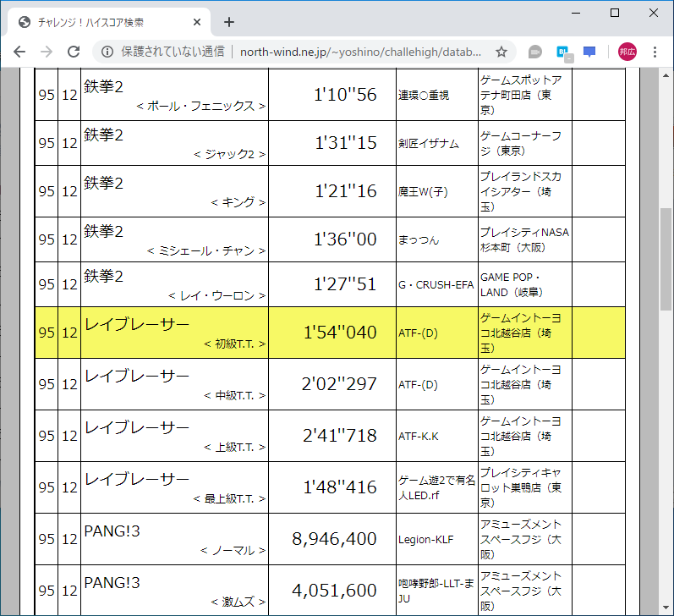674x616 pixels.
Task: Click the ポール・フェニックス character label
Action: [x=200, y=107]
